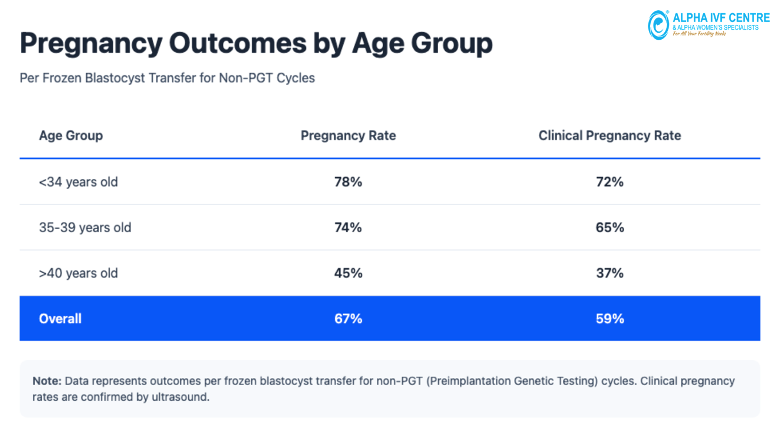
Task: Click the 37% clinical pregnancy rate value
Action: pyautogui.click(x=610, y=273)
